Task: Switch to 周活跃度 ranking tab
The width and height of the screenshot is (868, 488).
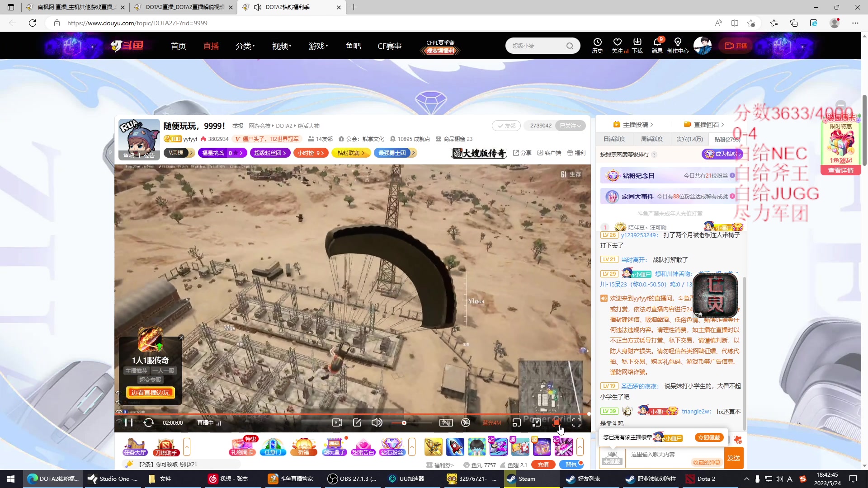Action: pos(651,139)
